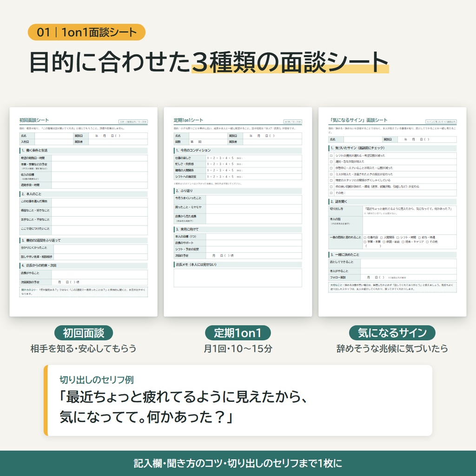The image size is (476, 476).
Task: Click the フォロー面談 date field
Action: coord(409,278)
